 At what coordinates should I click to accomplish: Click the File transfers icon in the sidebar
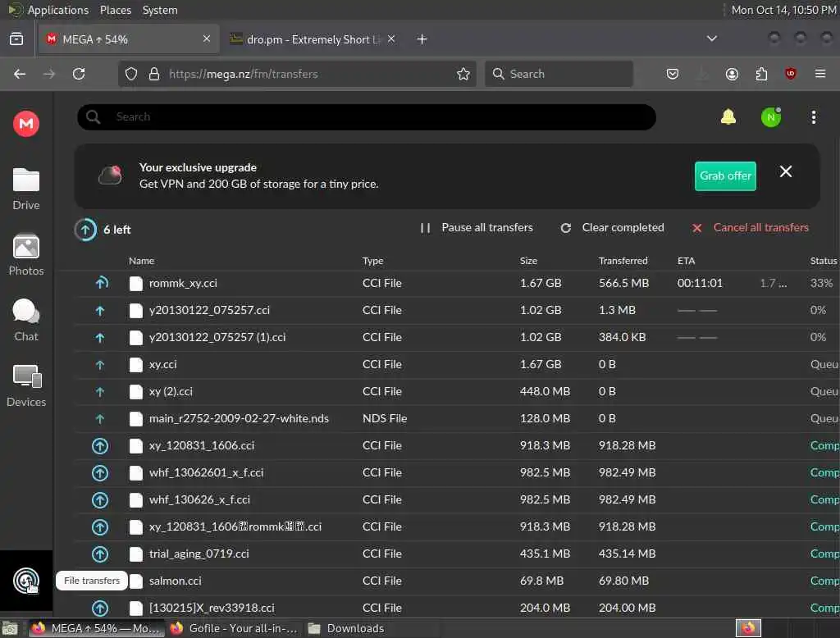25,580
